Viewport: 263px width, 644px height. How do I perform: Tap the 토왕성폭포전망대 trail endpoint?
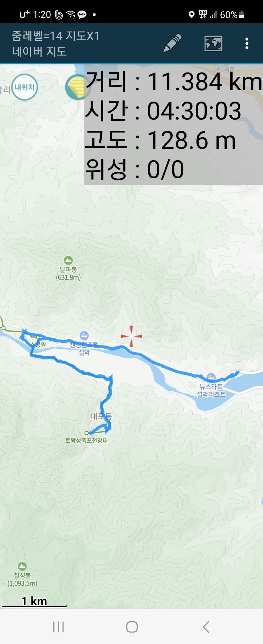(87, 433)
